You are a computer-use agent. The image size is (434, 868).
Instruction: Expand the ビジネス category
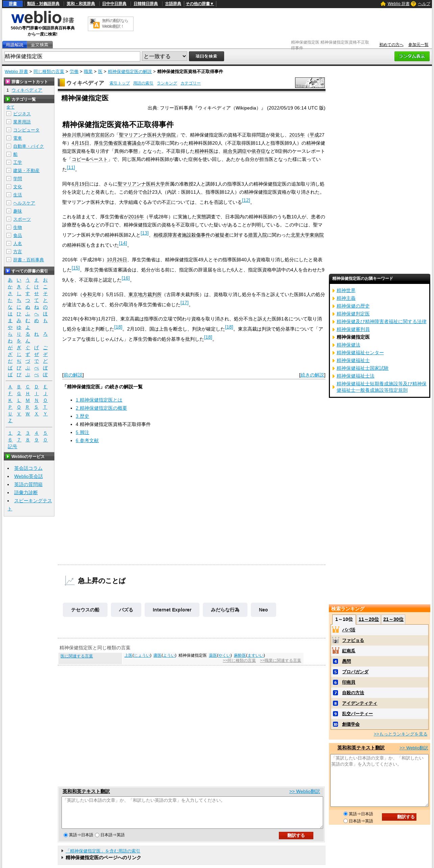[9, 114]
